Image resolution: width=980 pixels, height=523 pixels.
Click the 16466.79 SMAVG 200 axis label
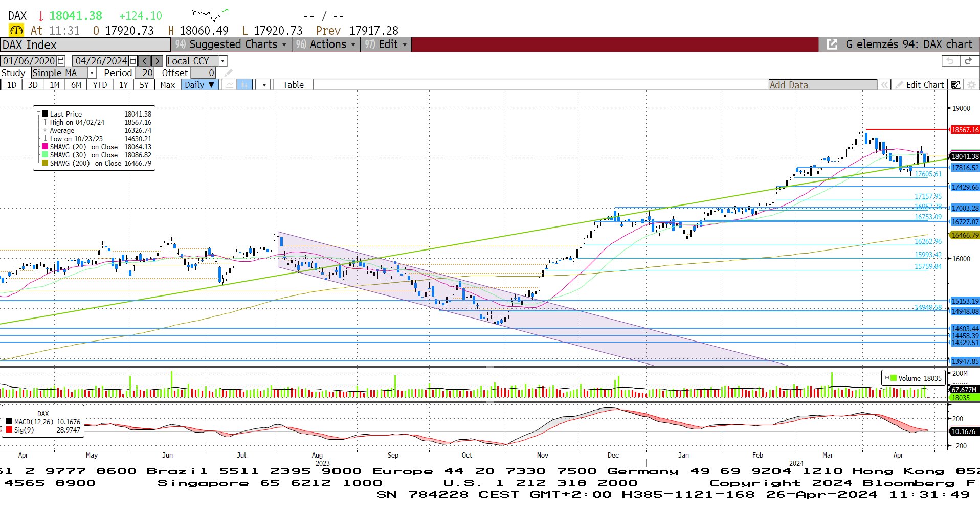(965, 235)
